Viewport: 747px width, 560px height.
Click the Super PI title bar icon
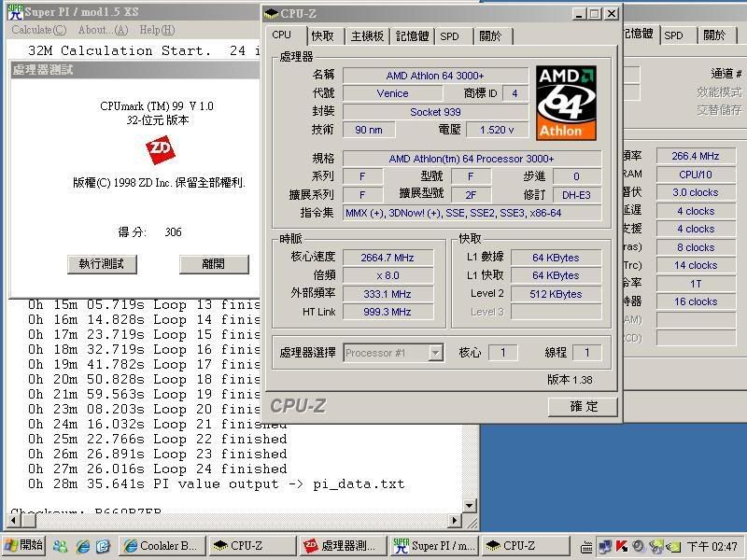coord(15,12)
